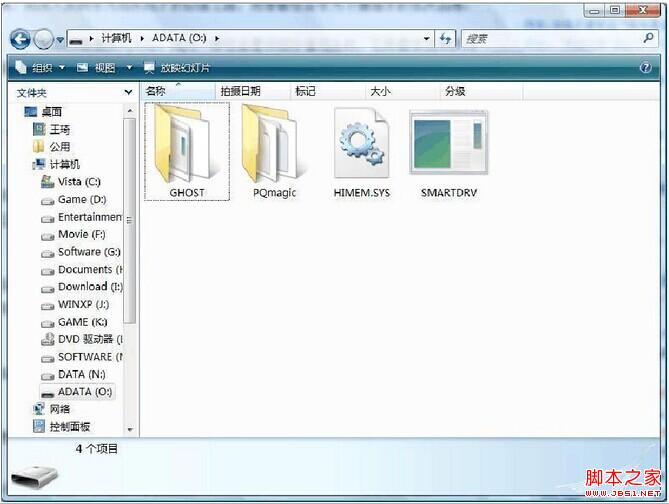Click the 视图 toolbar button

point(96,67)
